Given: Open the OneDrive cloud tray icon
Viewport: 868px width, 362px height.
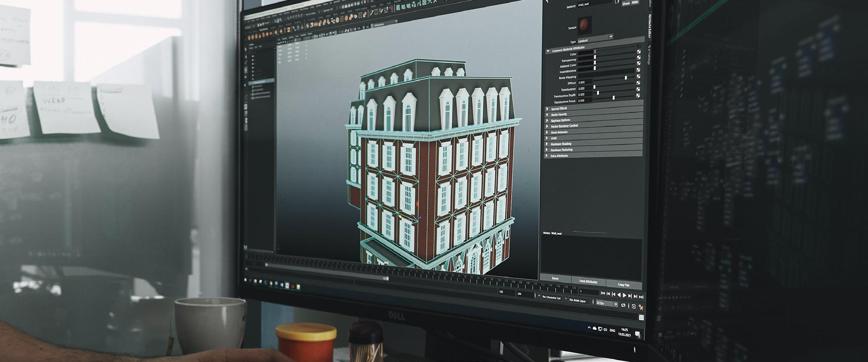Looking at the screenshot, I should [x=594, y=328].
